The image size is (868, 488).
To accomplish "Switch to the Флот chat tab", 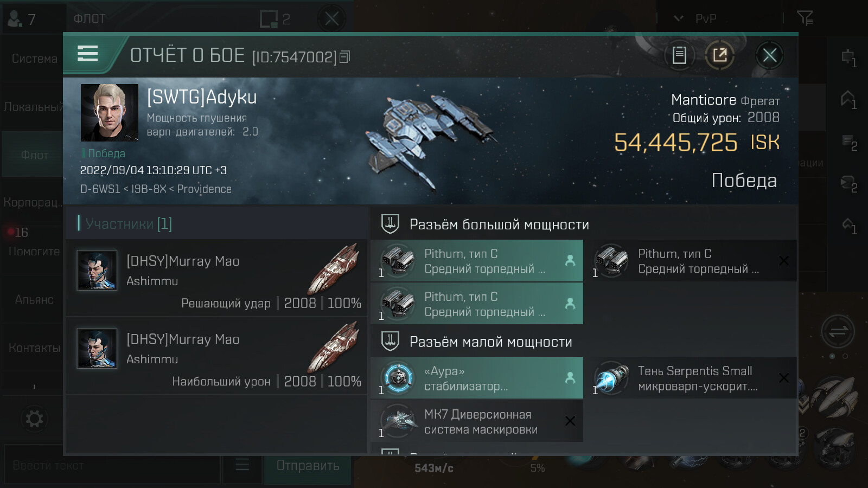I will tap(34, 155).
